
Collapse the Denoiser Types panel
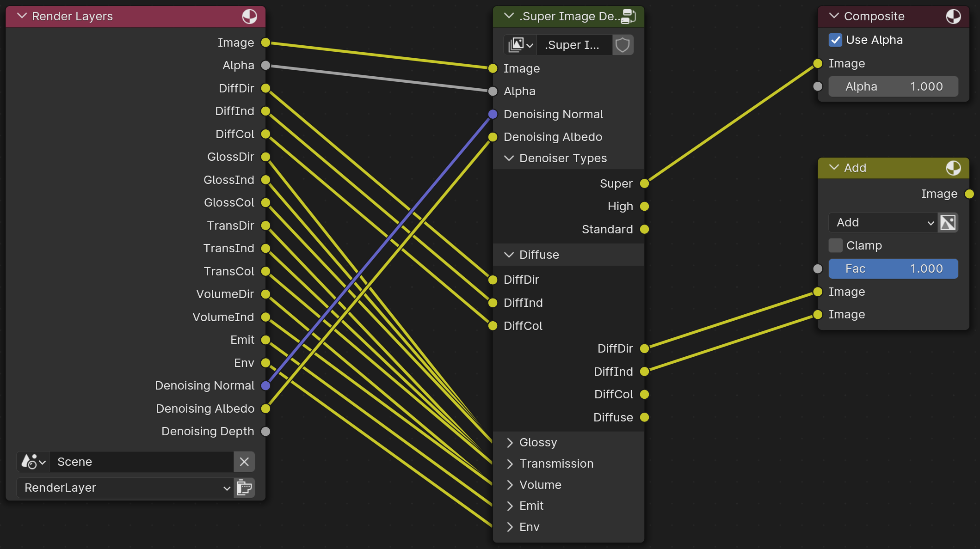(x=509, y=159)
